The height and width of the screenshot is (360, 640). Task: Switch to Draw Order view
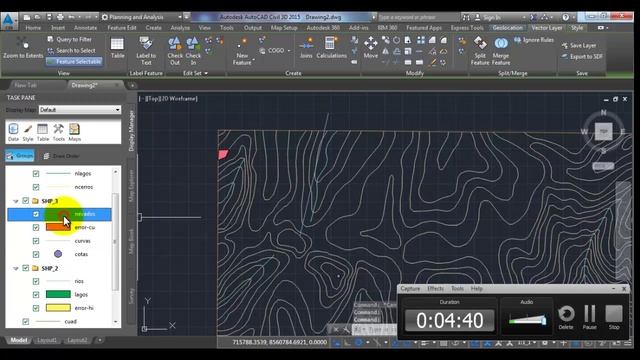click(62, 156)
